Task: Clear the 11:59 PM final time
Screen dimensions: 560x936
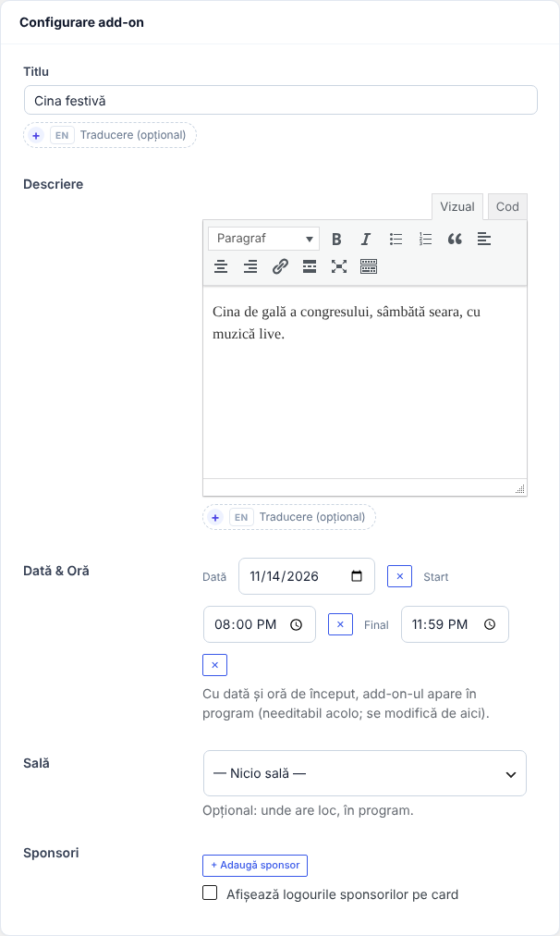Action: (214, 665)
